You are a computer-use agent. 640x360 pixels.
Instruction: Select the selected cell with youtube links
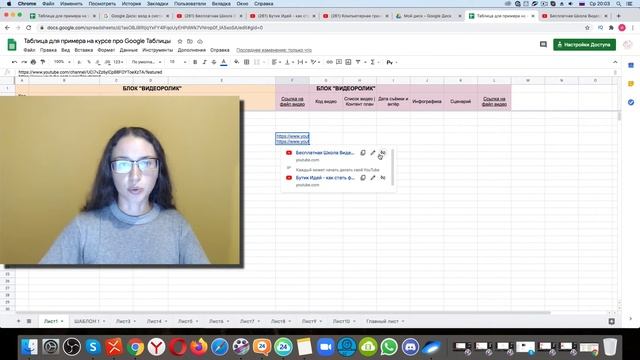[x=292, y=138]
